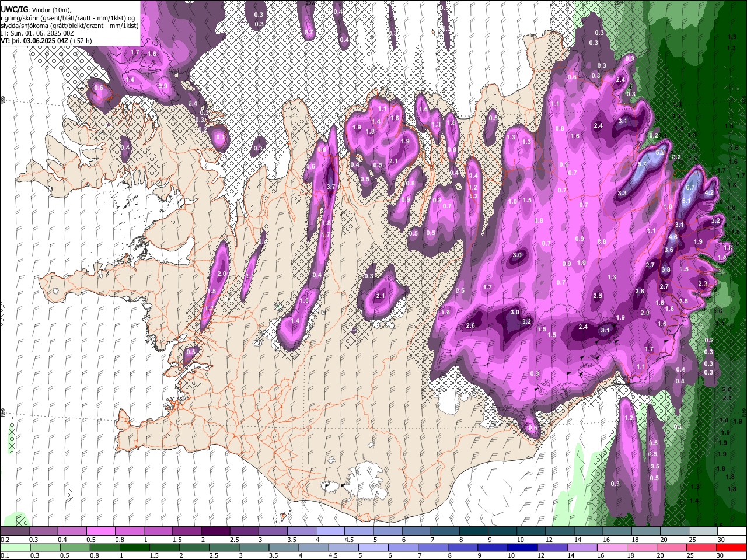Click the 4.2 precipitation value near the east coast

[x=710, y=192]
